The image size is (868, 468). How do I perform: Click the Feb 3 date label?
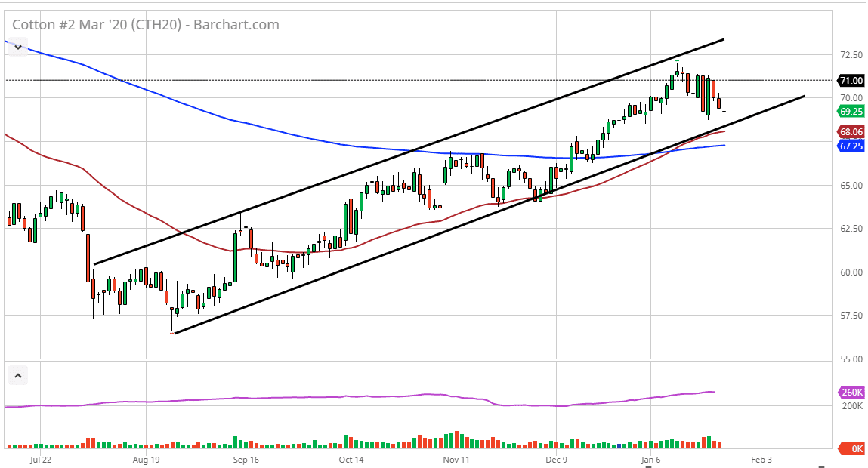point(761,460)
